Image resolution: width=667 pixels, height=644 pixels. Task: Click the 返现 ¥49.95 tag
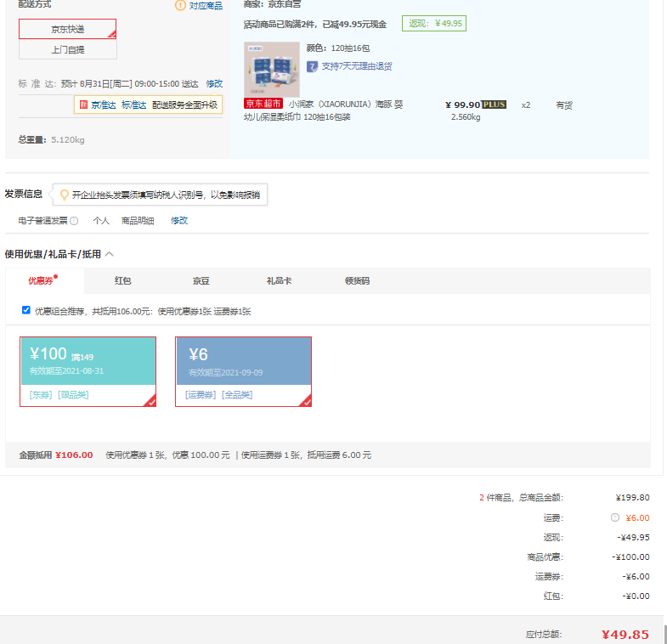(434, 24)
